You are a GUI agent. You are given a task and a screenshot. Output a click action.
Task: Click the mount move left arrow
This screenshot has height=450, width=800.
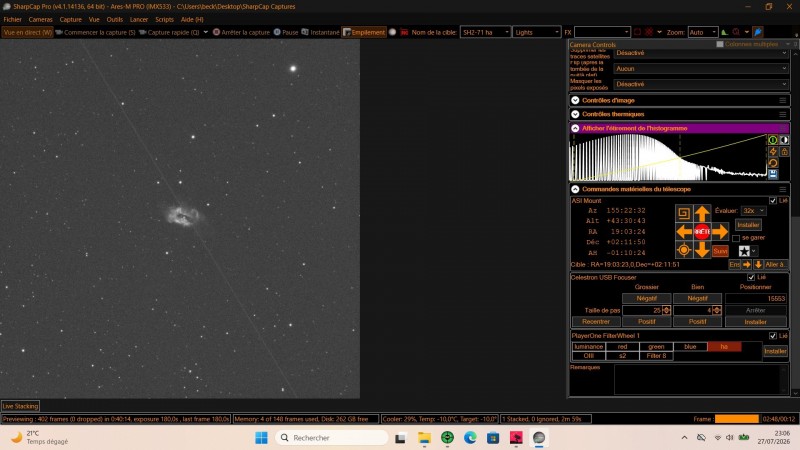[x=684, y=232]
